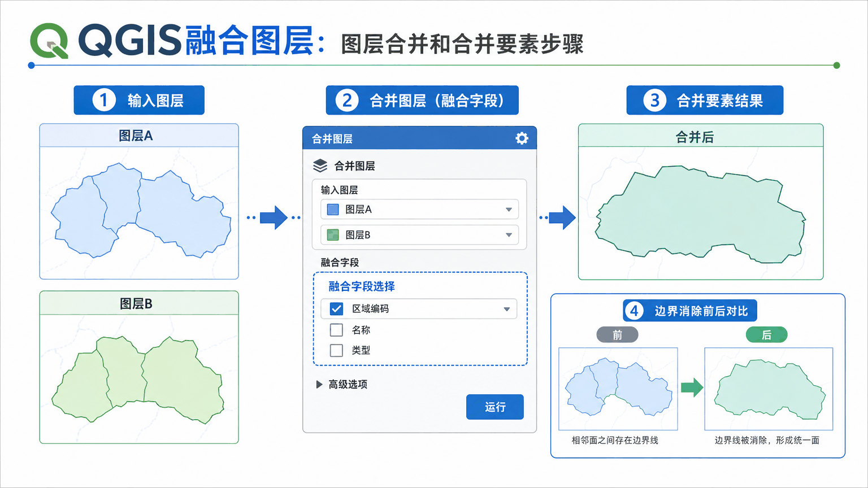
Task: Expand the 区域编码 field dropdown arrow
Action: pyautogui.click(x=507, y=309)
